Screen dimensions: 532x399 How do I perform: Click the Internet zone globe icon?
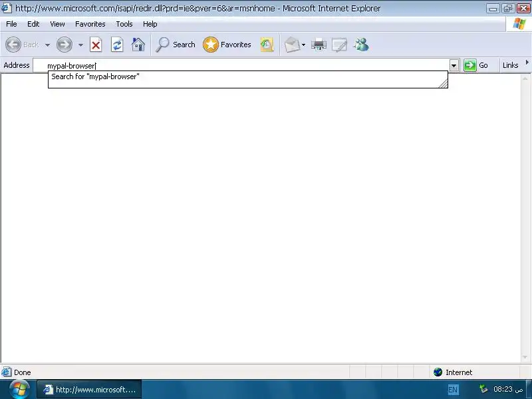point(438,372)
